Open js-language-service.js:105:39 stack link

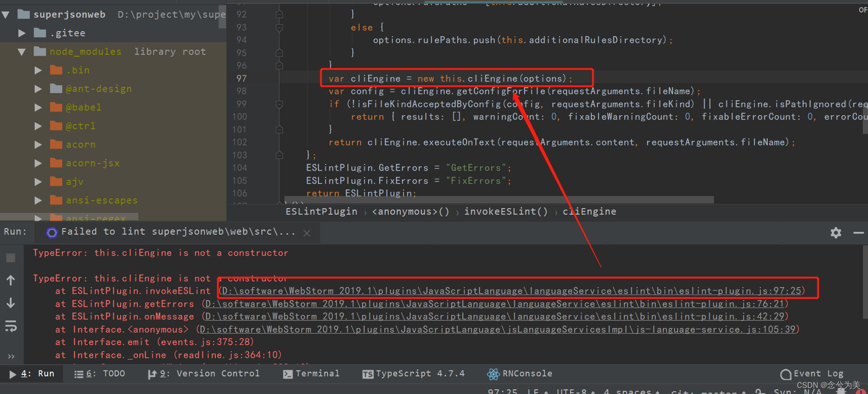498,329
